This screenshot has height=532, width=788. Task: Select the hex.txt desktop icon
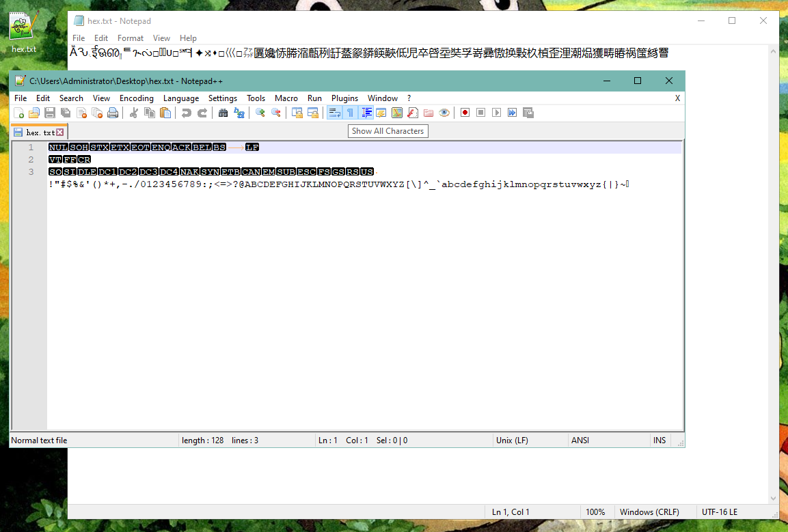(x=24, y=32)
